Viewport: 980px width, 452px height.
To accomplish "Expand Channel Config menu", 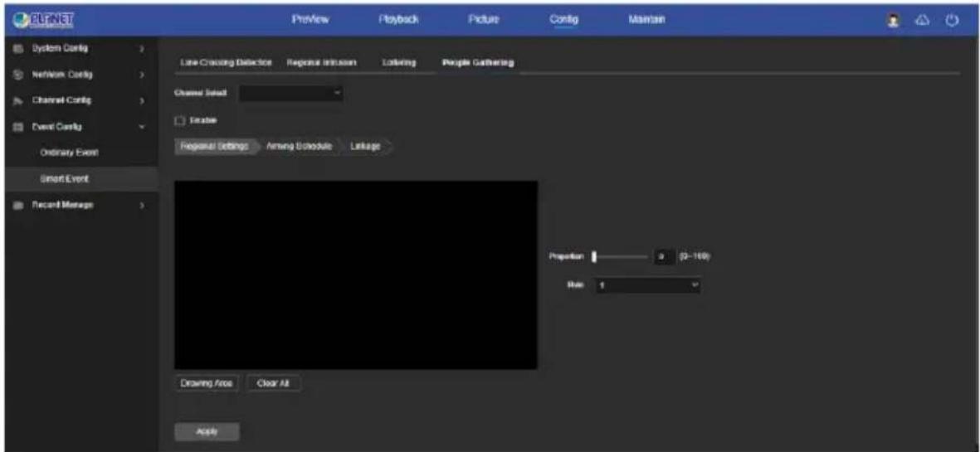I will click(x=143, y=100).
